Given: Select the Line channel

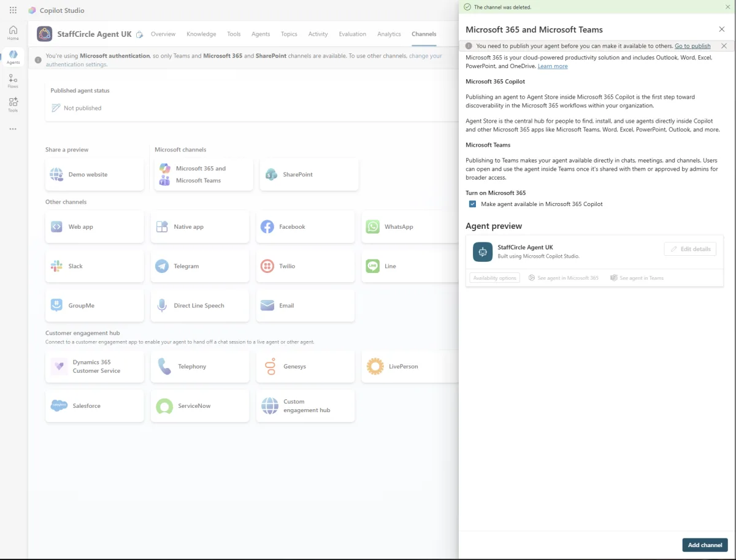Looking at the screenshot, I should [x=410, y=266].
